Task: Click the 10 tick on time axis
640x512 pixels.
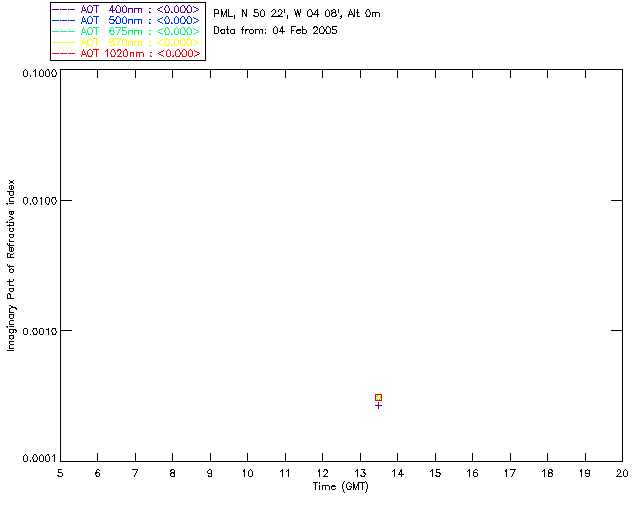Action: (247, 473)
